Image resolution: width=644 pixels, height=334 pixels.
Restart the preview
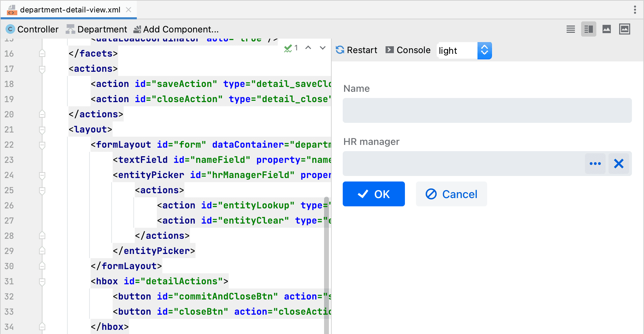356,50
